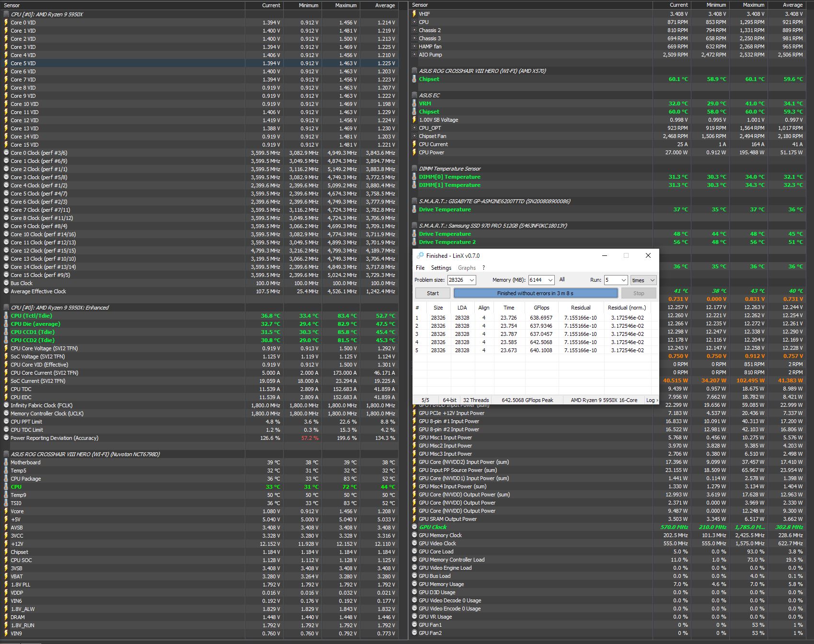Screen dimensions: 814x644
Task: Open the ? help menu in LinX
Action: (x=483, y=268)
